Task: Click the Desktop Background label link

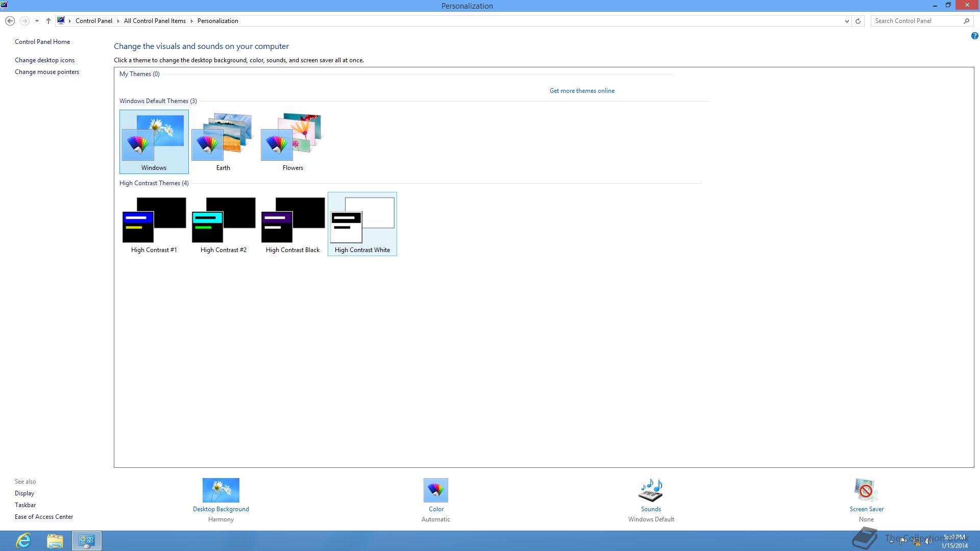Action: tap(221, 509)
